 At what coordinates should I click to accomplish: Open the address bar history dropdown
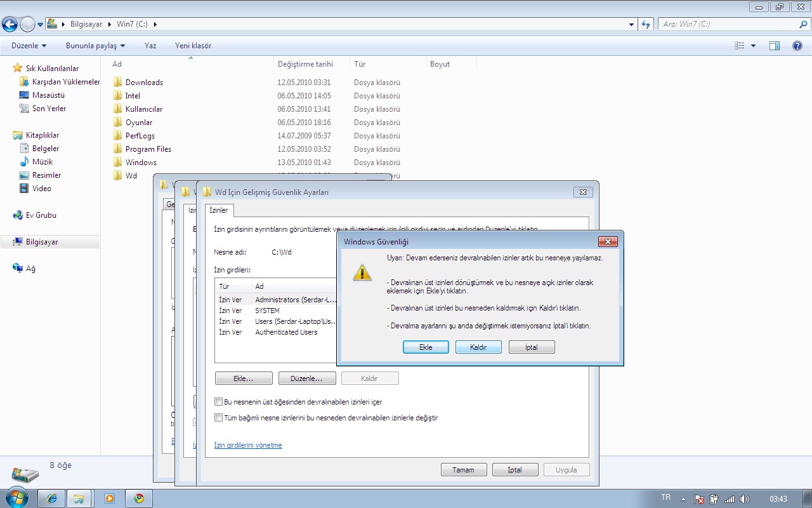(631, 24)
